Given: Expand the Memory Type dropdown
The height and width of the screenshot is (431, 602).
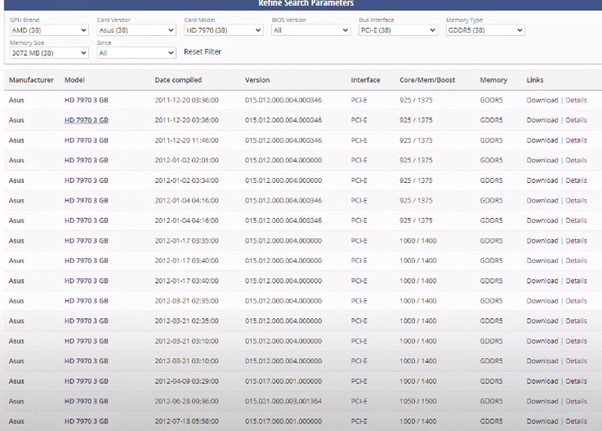Looking at the screenshot, I should (485, 30).
